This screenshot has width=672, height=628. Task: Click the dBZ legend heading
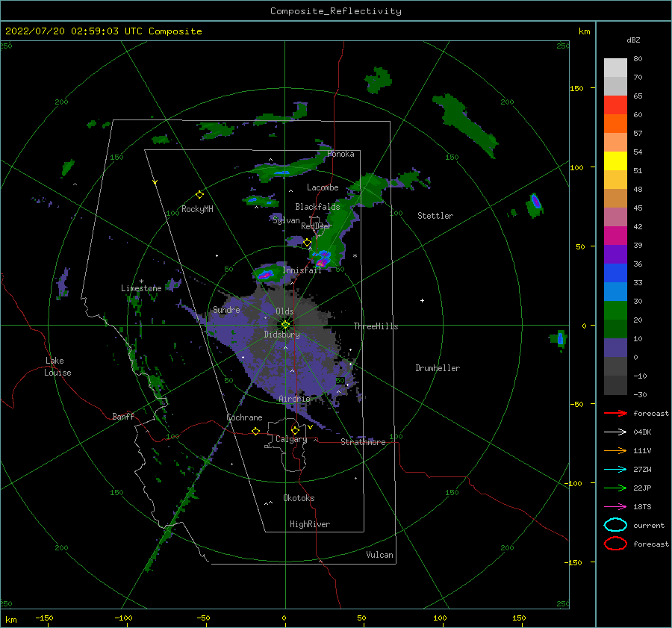(x=633, y=40)
